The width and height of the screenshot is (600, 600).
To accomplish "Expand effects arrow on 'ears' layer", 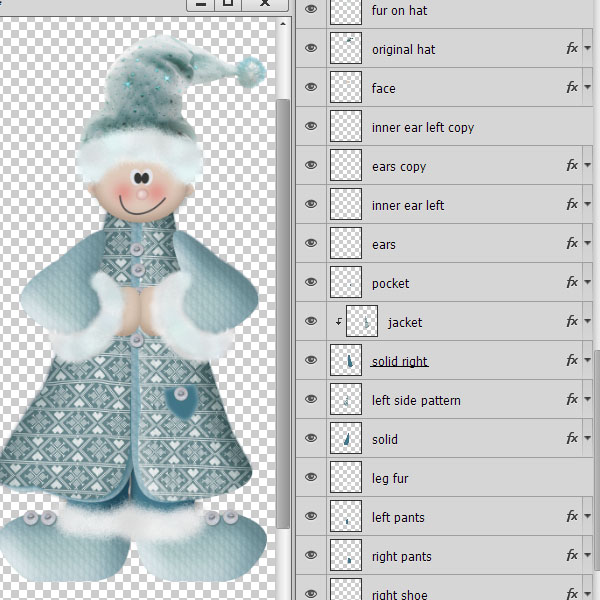I will pyautogui.click(x=587, y=243).
